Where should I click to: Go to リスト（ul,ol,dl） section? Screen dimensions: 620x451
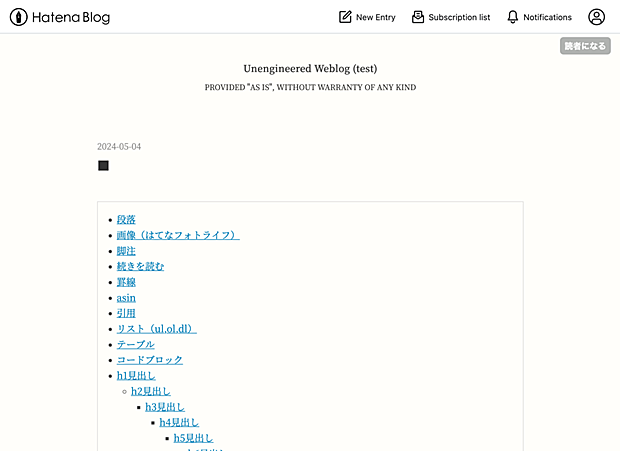(x=157, y=329)
